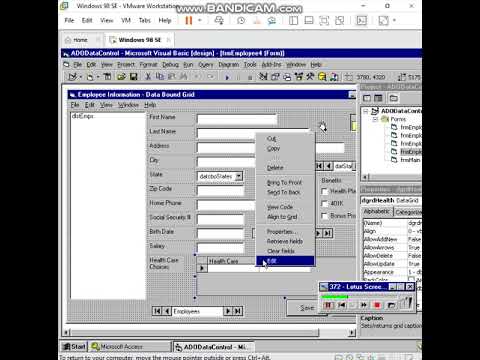Open the datcboStates combo box arrow
Viewport: 480px width, 360px height.
[x=239, y=176]
